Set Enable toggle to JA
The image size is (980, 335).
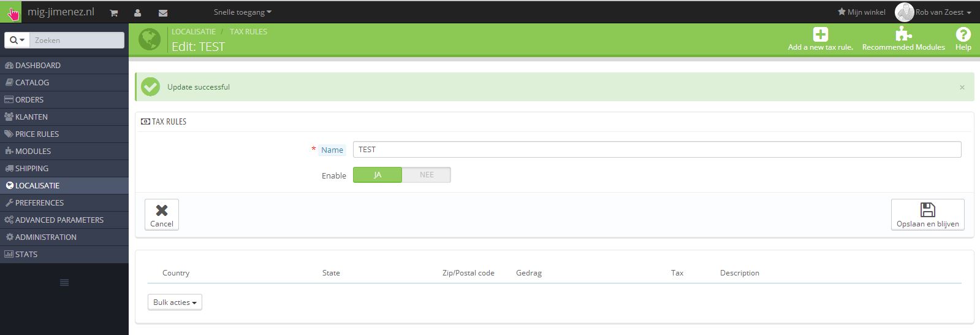(378, 175)
